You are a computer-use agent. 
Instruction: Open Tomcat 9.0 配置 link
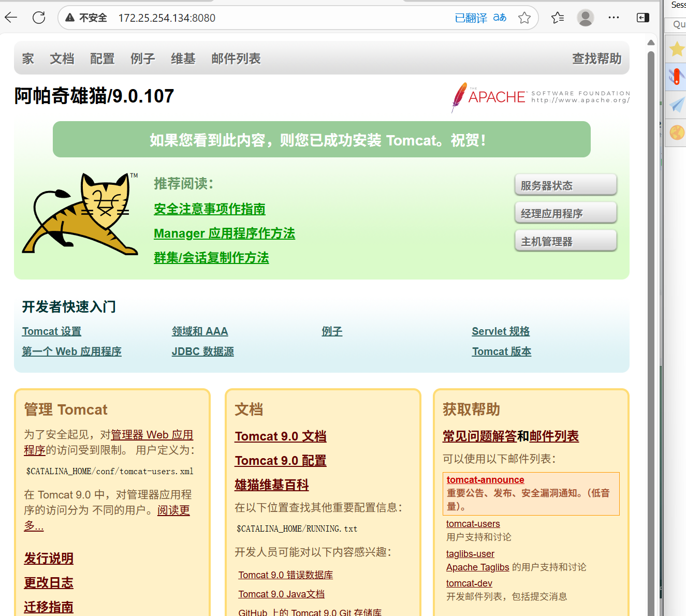tap(281, 461)
